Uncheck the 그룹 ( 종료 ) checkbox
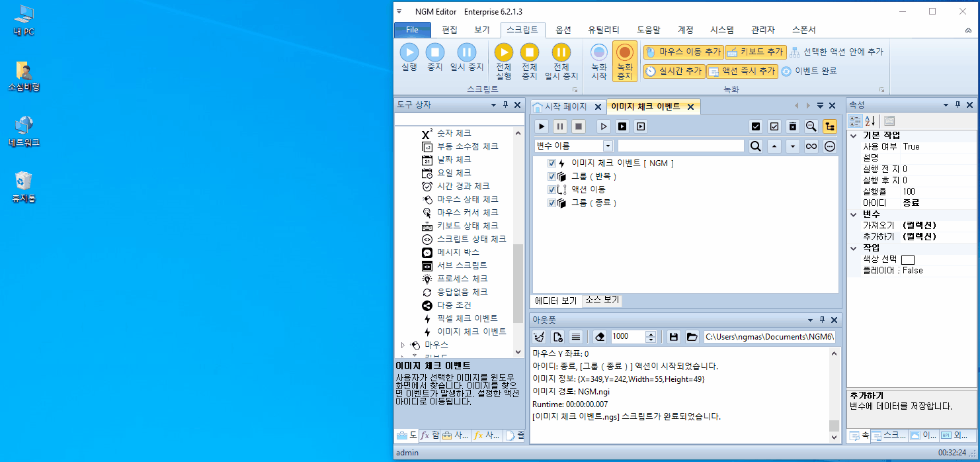 pyautogui.click(x=551, y=203)
